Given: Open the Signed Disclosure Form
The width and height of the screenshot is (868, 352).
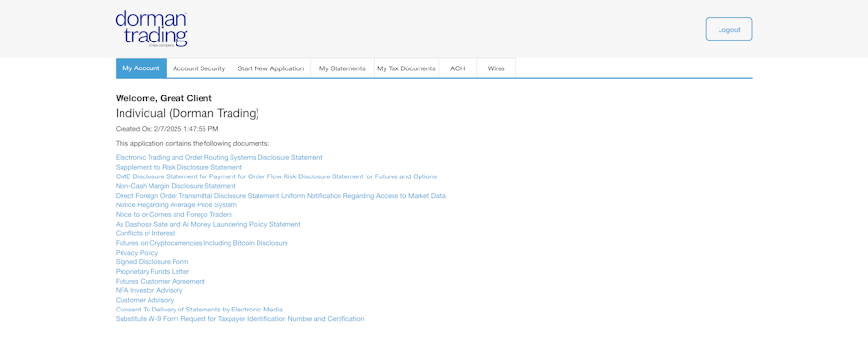Looking at the screenshot, I should (x=151, y=261).
